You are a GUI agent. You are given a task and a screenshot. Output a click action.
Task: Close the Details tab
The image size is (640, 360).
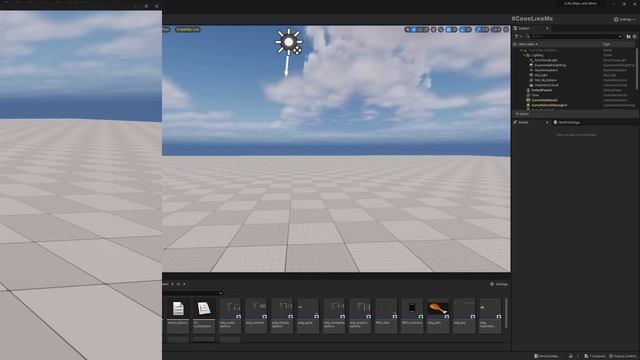[x=547, y=122]
